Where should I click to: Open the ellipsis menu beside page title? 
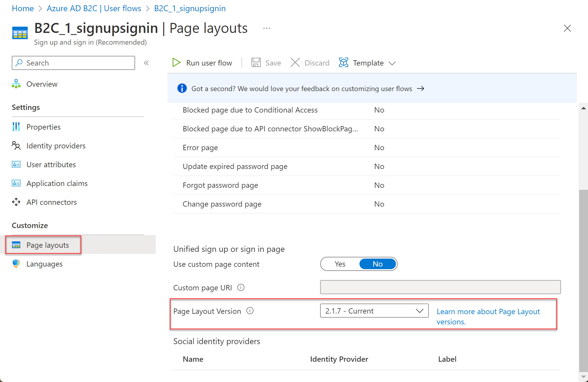[x=266, y=28]
